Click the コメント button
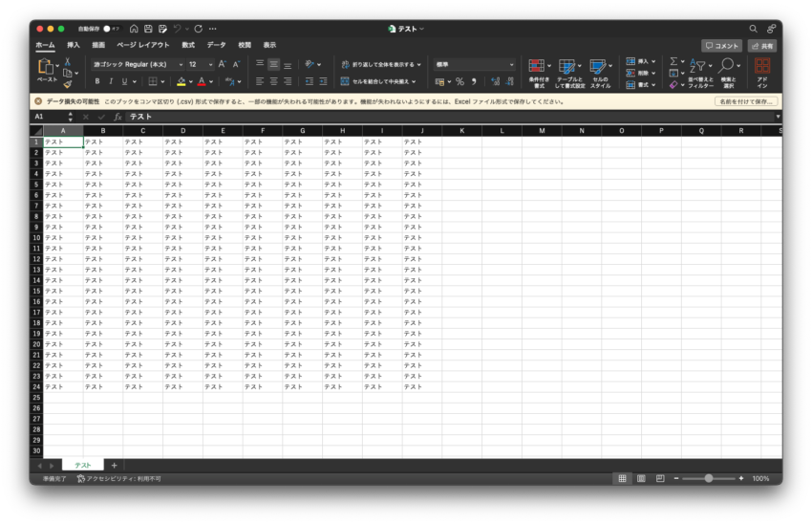812x524 pixels. click(x=721, y=45)
